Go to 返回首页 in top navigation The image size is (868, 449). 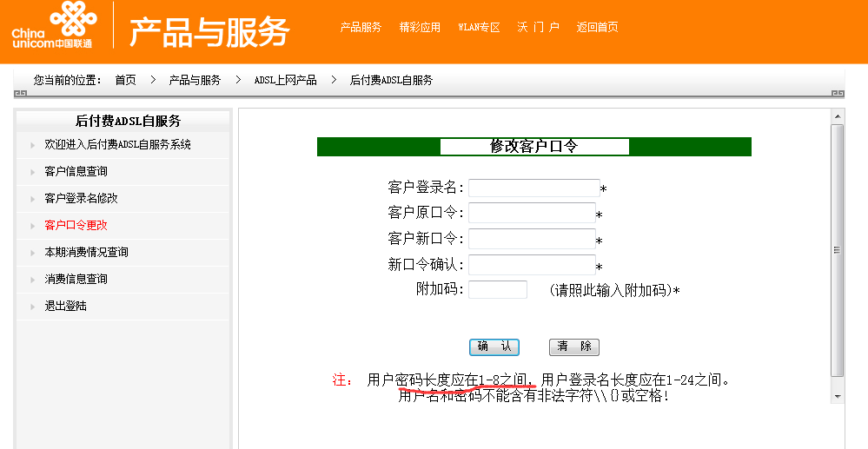[x=597, y=27]
